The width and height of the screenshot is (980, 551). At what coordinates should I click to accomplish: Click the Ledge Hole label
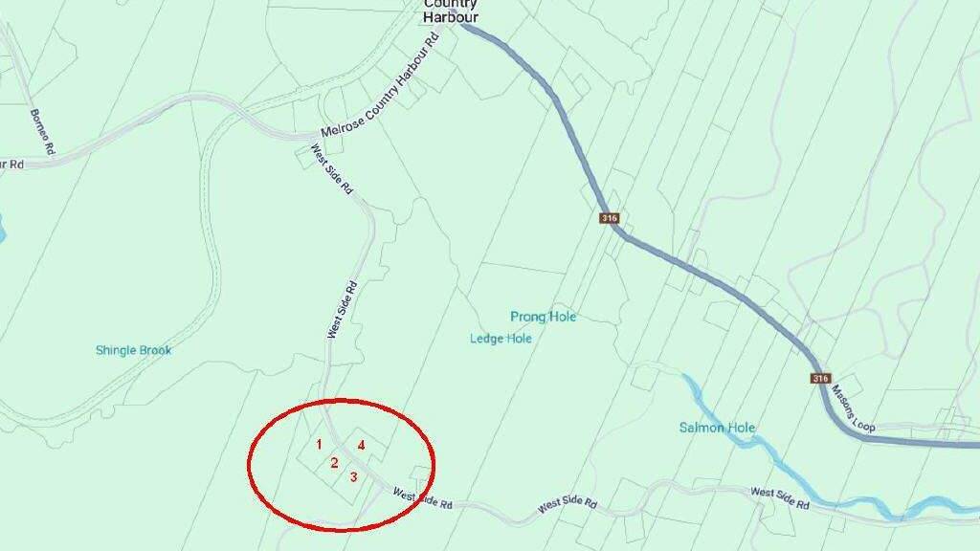(501, 339)
